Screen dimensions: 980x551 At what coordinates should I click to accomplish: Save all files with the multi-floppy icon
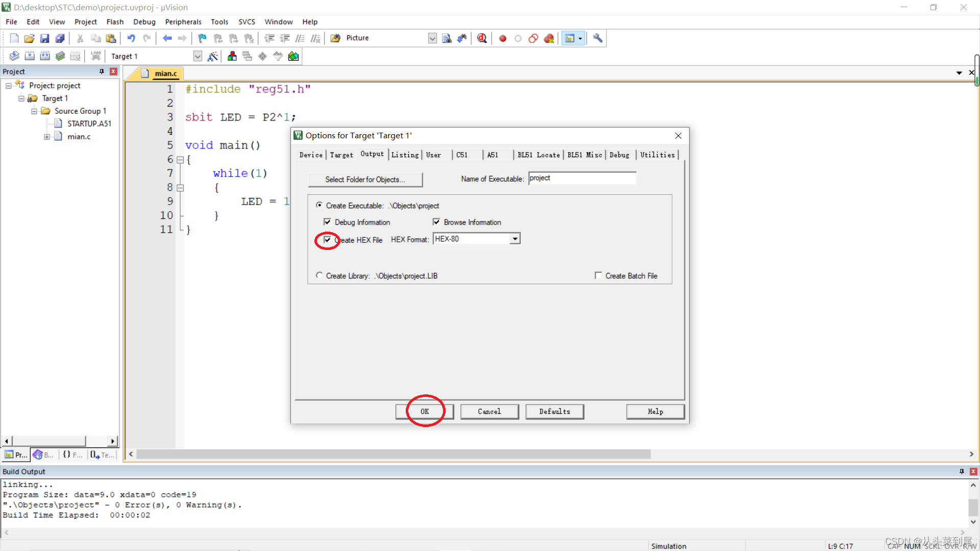click(x=60, y=38)
